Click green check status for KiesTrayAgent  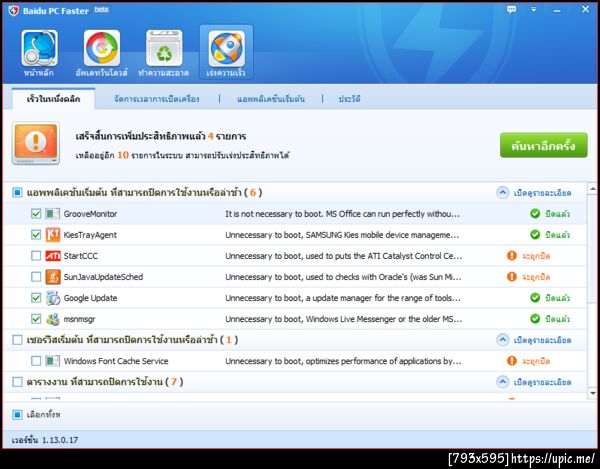[535, 234]
